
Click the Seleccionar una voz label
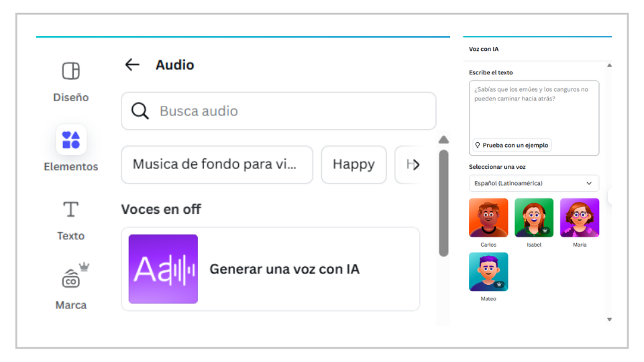[x=497, y=167]
